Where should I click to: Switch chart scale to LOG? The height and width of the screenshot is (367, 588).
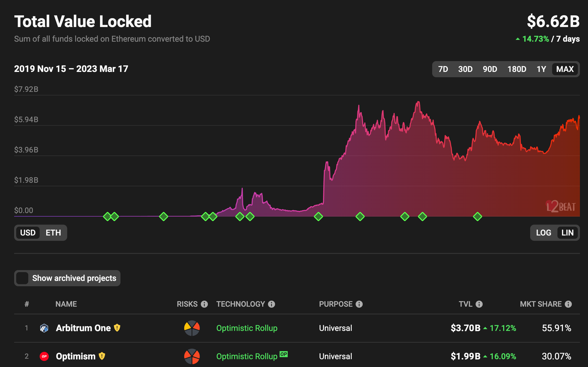pyautogui.click(x=544, y=233)
